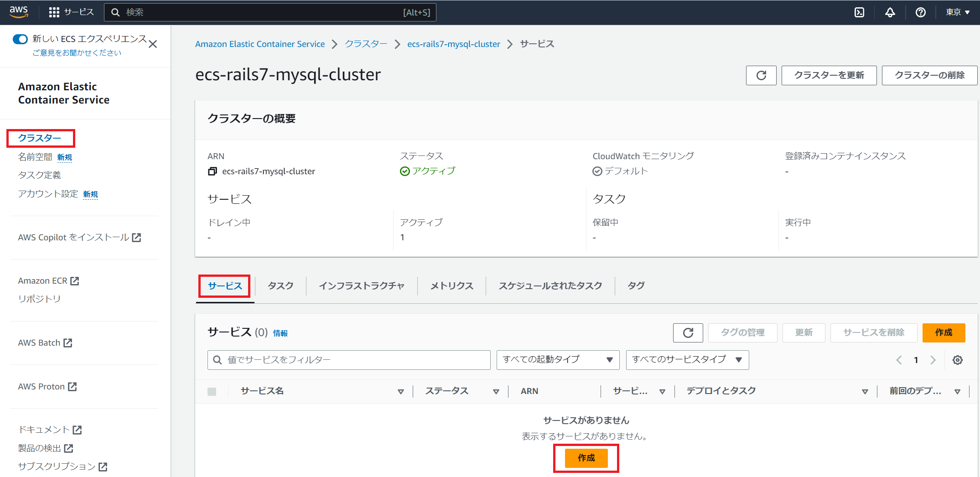Image resolution: width=980 pixels, height=477 pixels.
Task: Click the external link icon beside ドキュメント
Action: pyautogui.click(x=77, y=430)
